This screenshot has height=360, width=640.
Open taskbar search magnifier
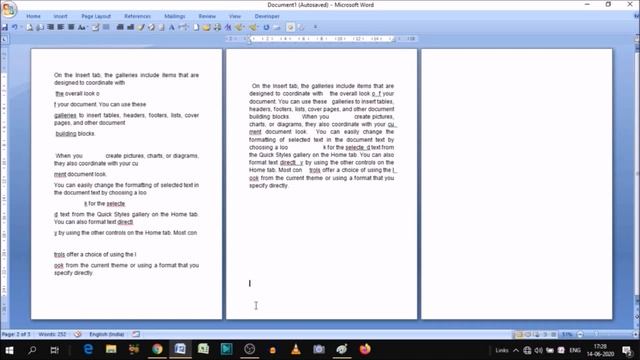point(32,350)
